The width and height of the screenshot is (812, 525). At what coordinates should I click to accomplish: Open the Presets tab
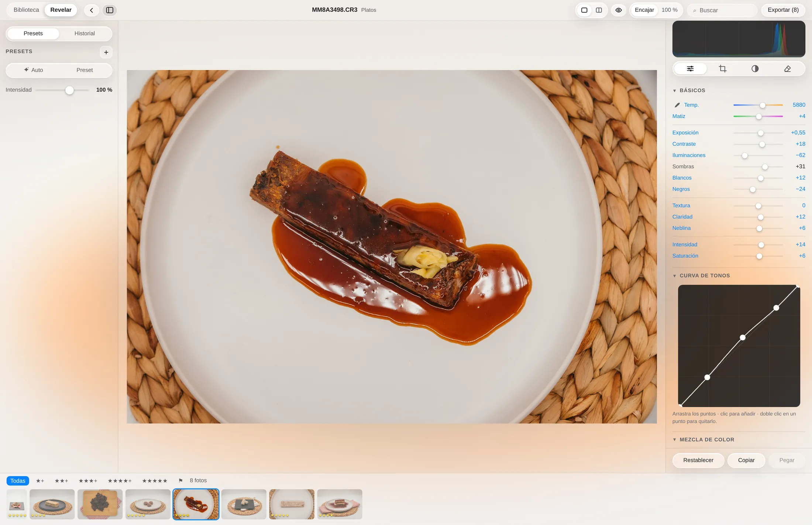(x=33, y=33)
